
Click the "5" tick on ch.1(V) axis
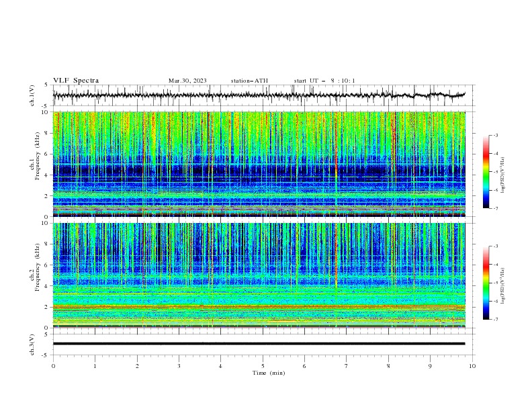click(46, 85)
